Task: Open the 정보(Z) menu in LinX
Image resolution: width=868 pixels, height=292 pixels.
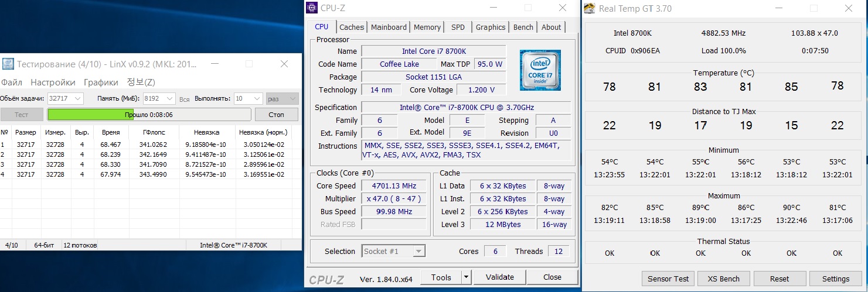Action: tap(141, 82)
